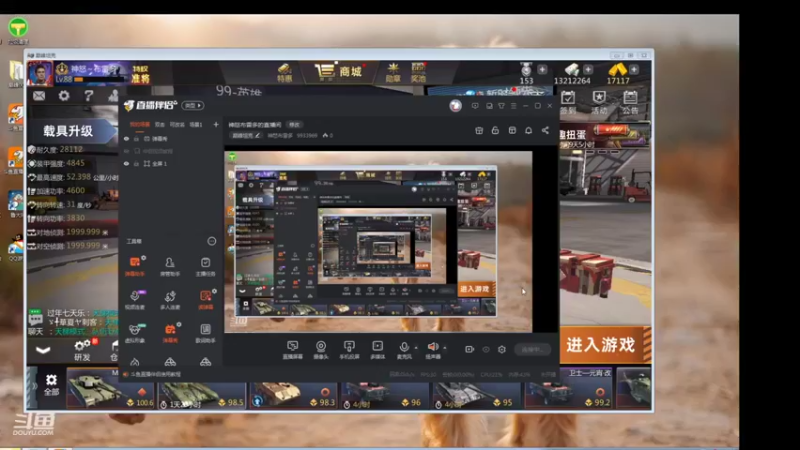Open the streaming tool hamburger menu
800x450 pixels.
[x=513, y=106]
